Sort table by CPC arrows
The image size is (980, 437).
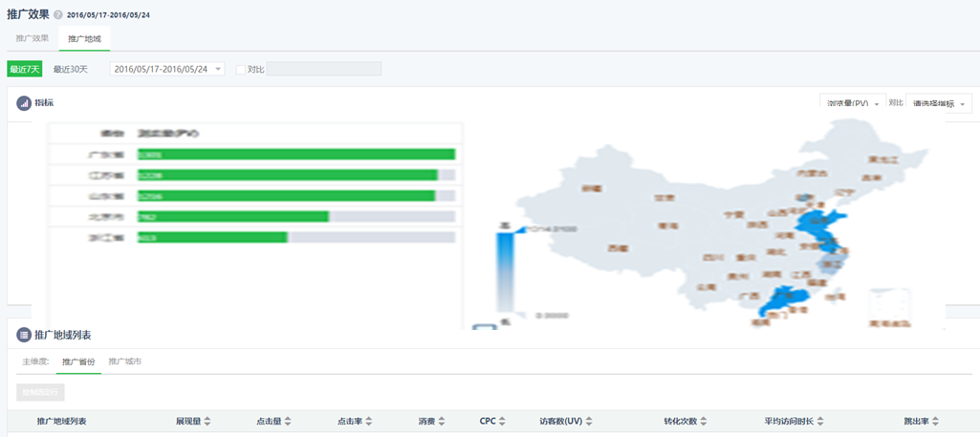503,422
